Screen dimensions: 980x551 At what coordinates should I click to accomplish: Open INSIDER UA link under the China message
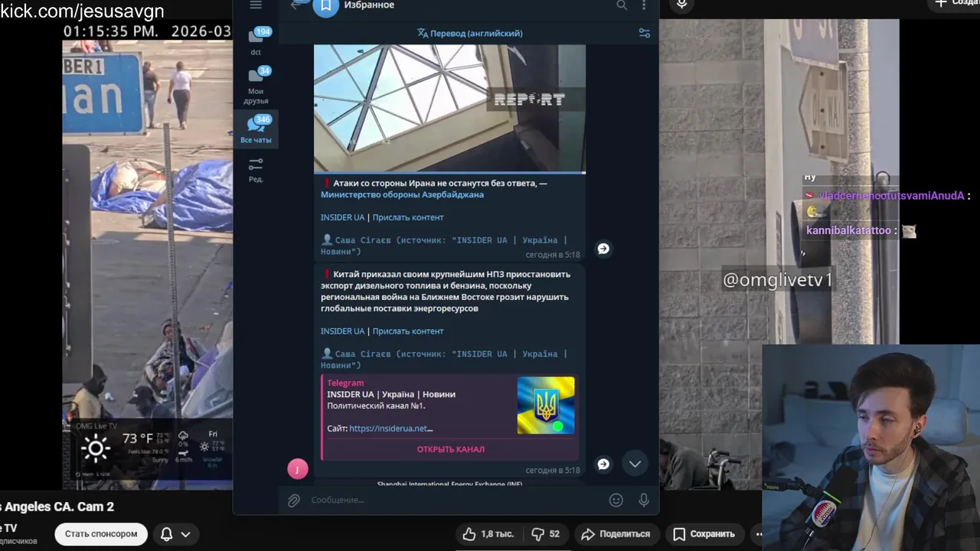click(342, 331)
